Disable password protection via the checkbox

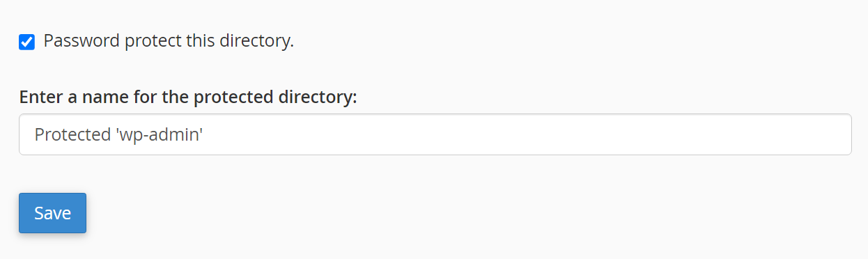coord(26,42)
